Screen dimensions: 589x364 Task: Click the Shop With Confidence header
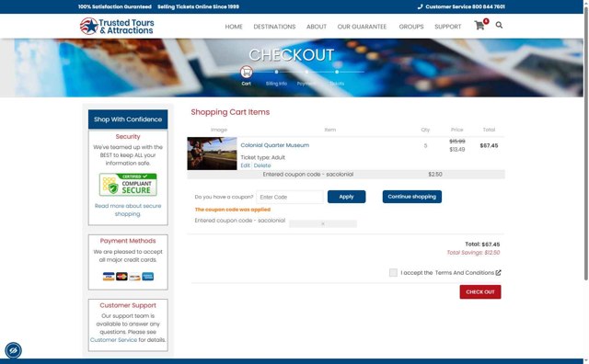point(128,119)
